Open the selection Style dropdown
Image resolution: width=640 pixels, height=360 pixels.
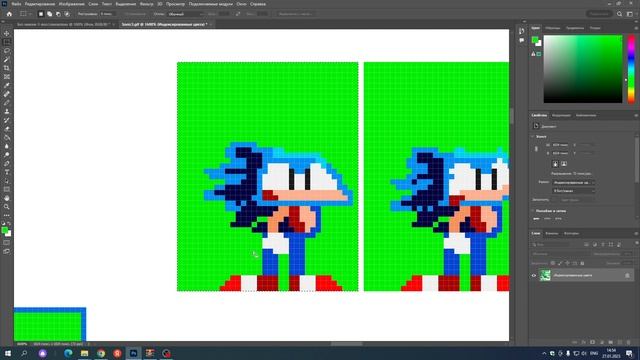coord(186,14)
